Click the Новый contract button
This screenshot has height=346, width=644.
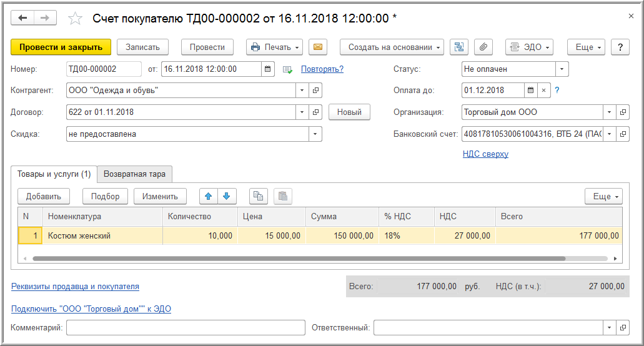point(349,112)
